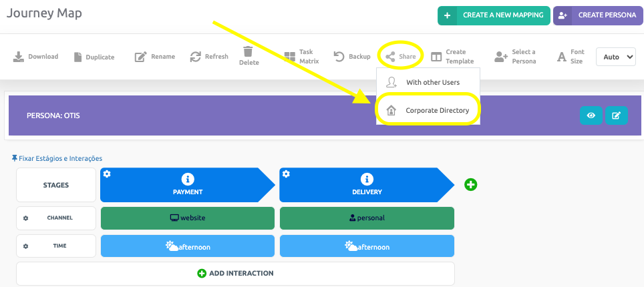The image size is (644, 287).
Task: Click the Backup toolbar icon
Action: coord(339,57)
